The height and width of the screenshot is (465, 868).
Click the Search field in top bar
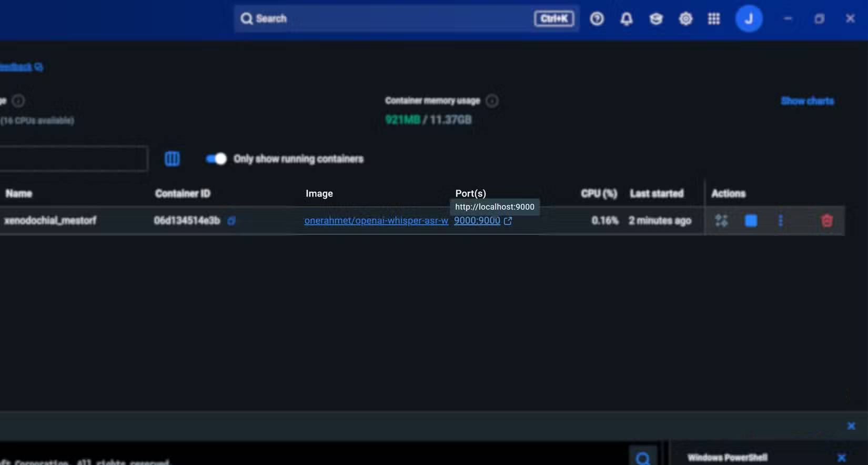point(407,19)
